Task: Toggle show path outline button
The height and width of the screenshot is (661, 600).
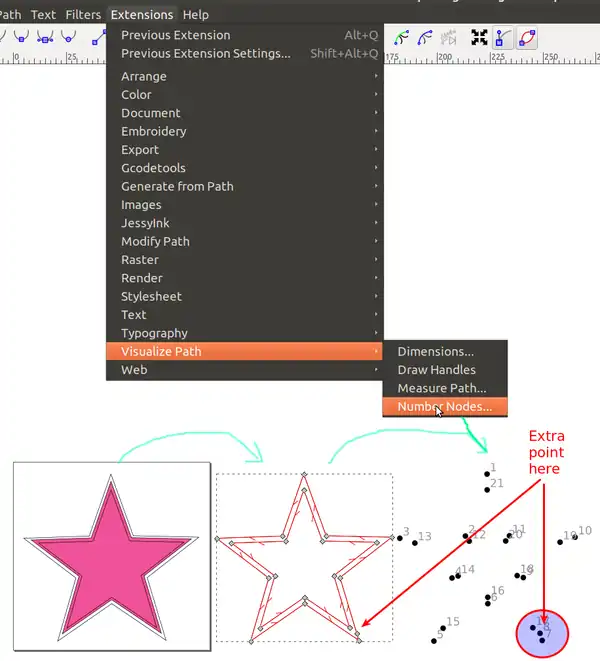Action: pyautogui.click(x=527, y=37)
